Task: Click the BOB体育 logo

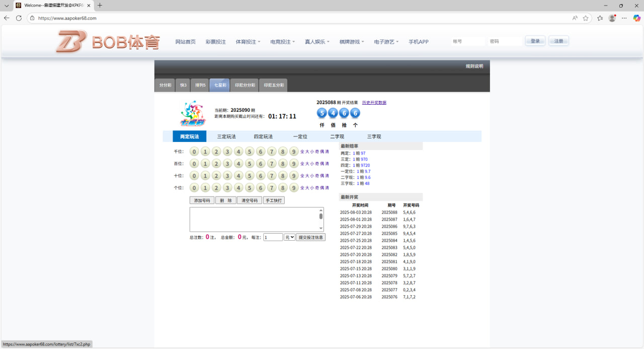Action: click(108, 42)
